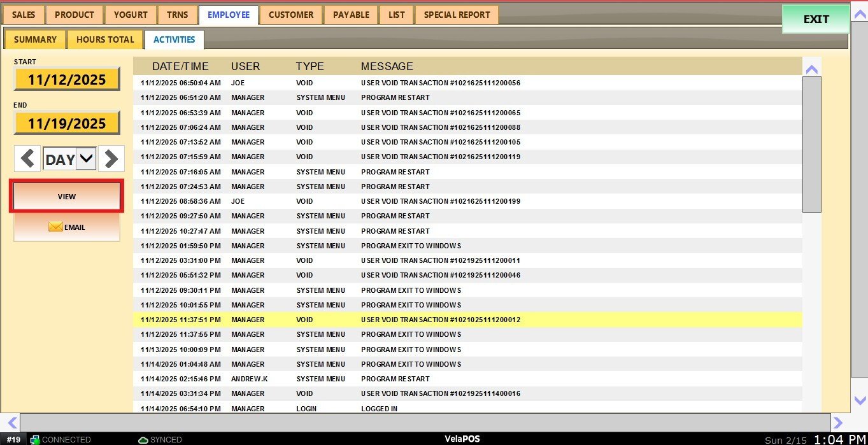Open the HOURS TOTAL sub-tab
The width and height of the screenshot is (868, 445).
105,39
